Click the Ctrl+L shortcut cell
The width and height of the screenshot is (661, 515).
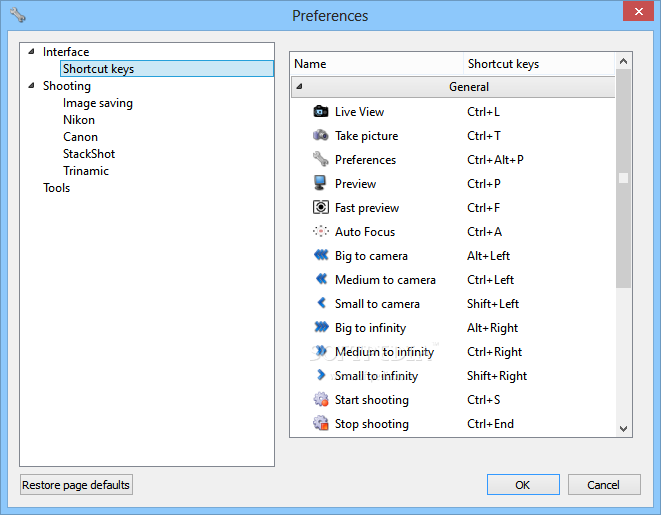pyautogui.click(x=484, y=112)
